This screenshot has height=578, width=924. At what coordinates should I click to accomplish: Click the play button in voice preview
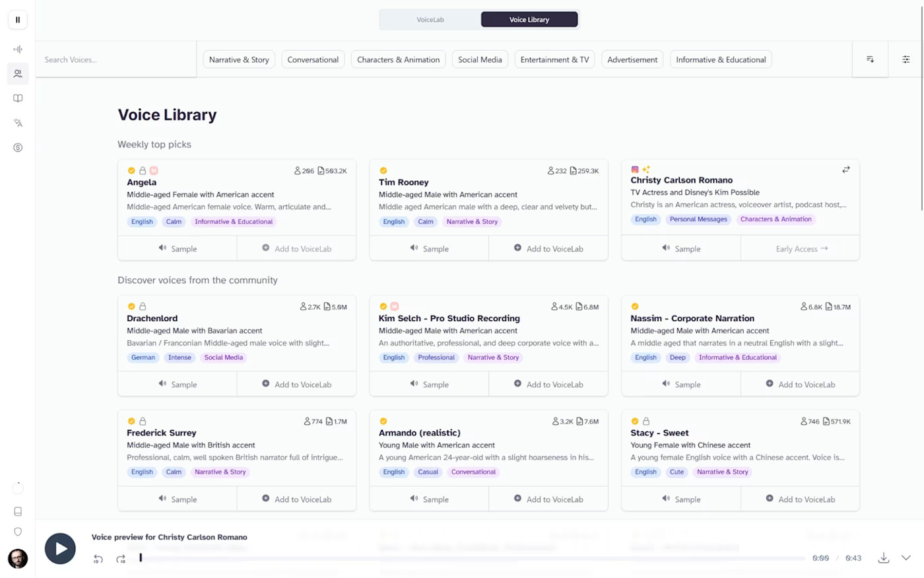coord(60,548)
